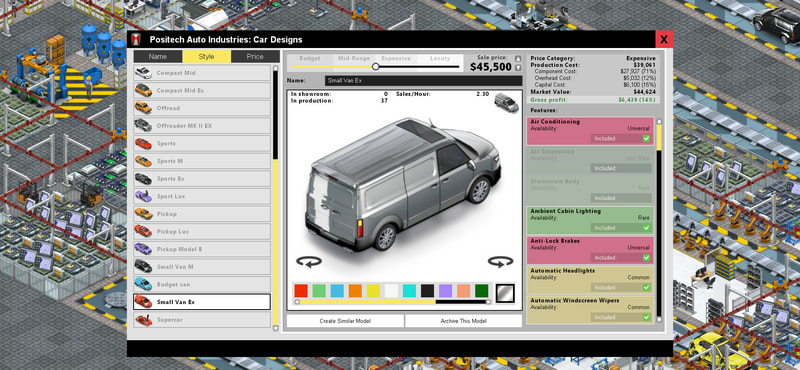The width and height of the screenshot is (800, 370).
Task: Click the orange Pickup truck icon
Action: [x=143, y=214]
